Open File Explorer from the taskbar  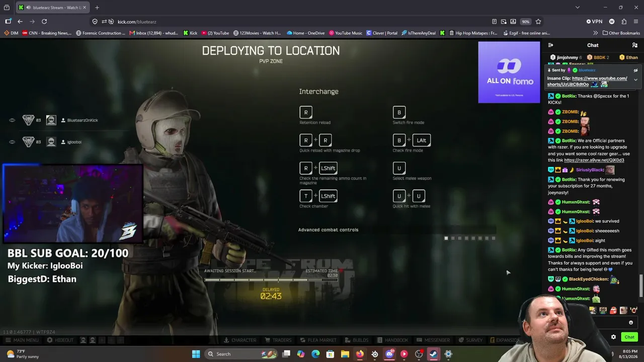coord(345,354)
